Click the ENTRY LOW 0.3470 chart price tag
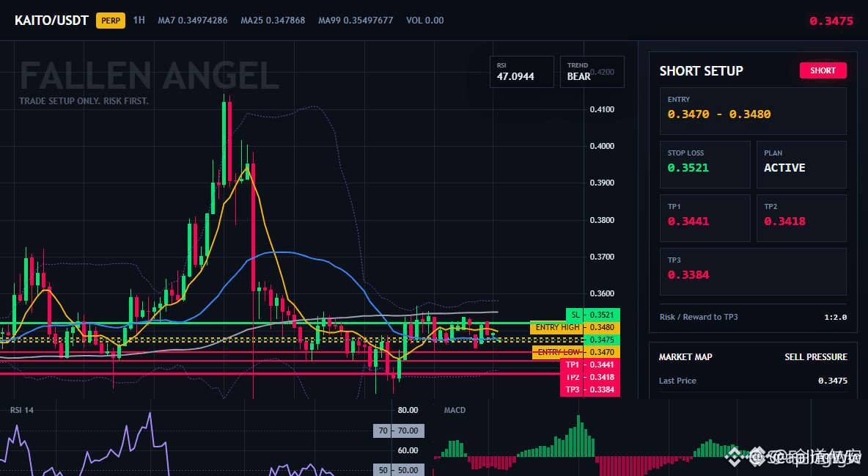This screenshot has height=476, width=868. point(575,352)
